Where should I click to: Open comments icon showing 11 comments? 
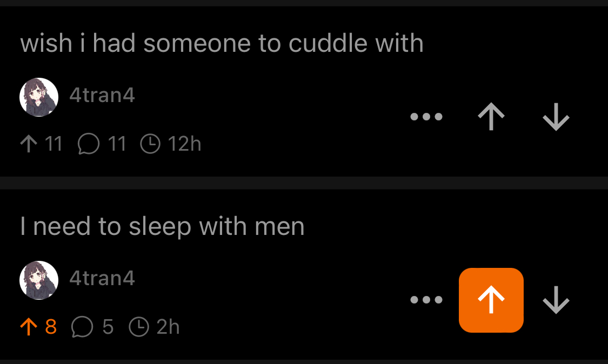coord(89,144)
